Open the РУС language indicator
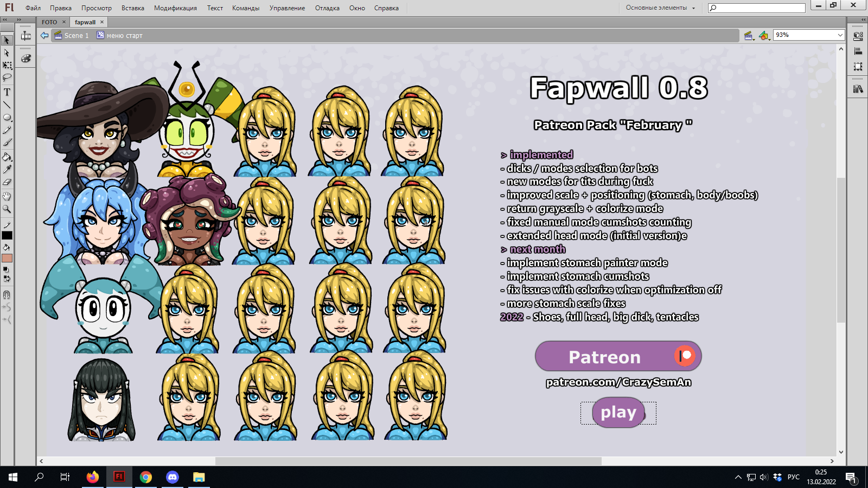The image size is (868, 488). coord(794,477)
